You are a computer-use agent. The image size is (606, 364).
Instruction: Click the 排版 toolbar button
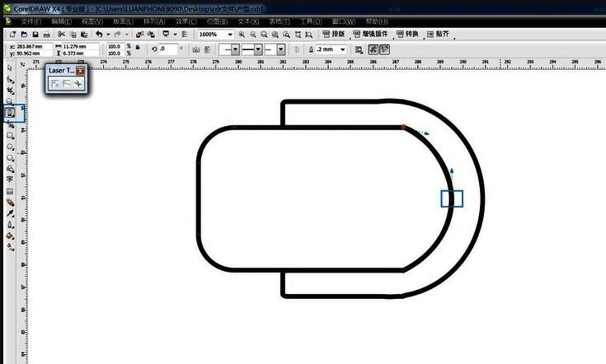334,35
